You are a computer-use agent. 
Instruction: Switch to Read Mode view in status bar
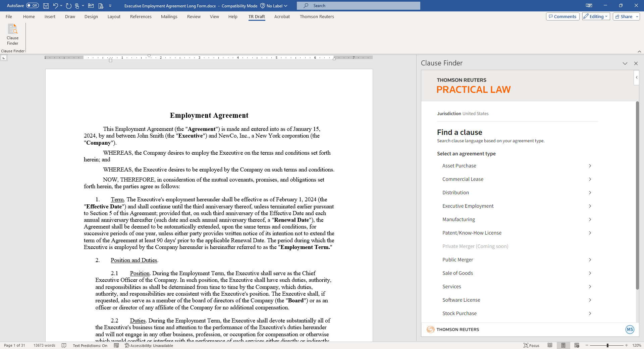coord(550,345)
